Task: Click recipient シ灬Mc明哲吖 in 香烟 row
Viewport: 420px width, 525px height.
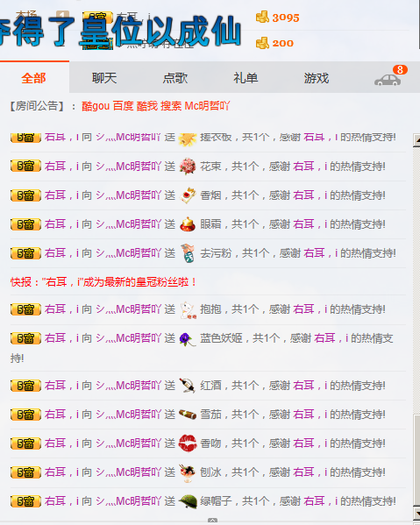Action: coord(129,195)
